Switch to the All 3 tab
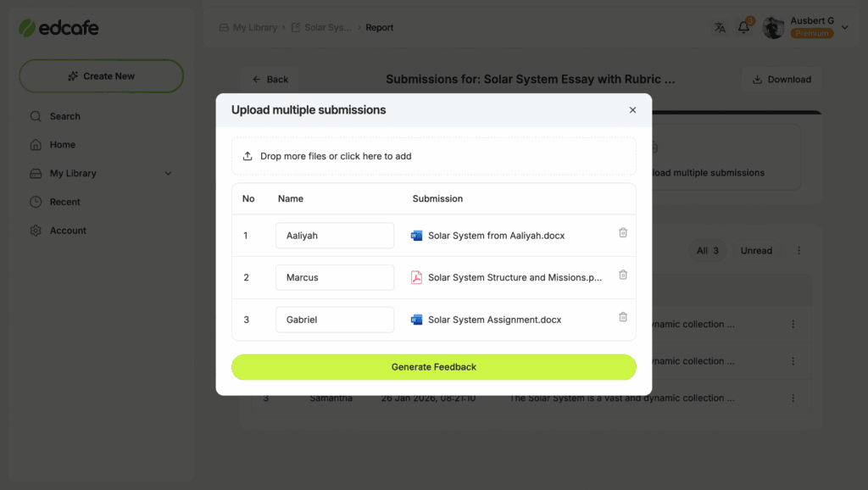The width and height of the screenshot is (868, 490). click(707, 251)
